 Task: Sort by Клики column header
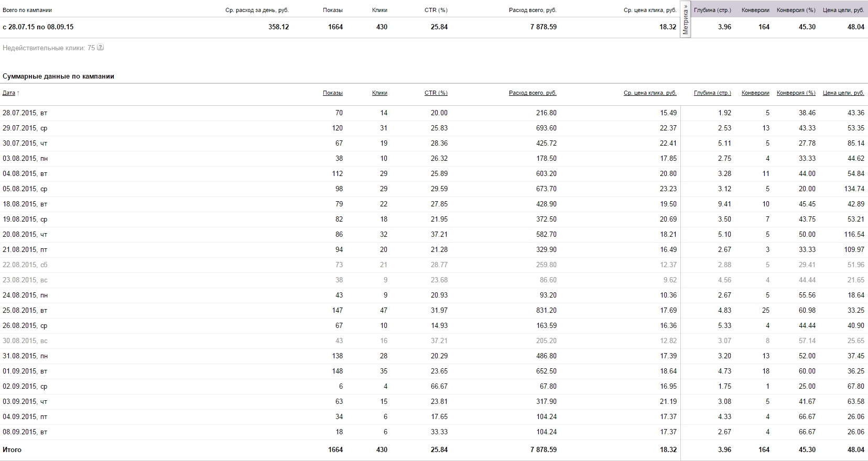pos(379,93)
